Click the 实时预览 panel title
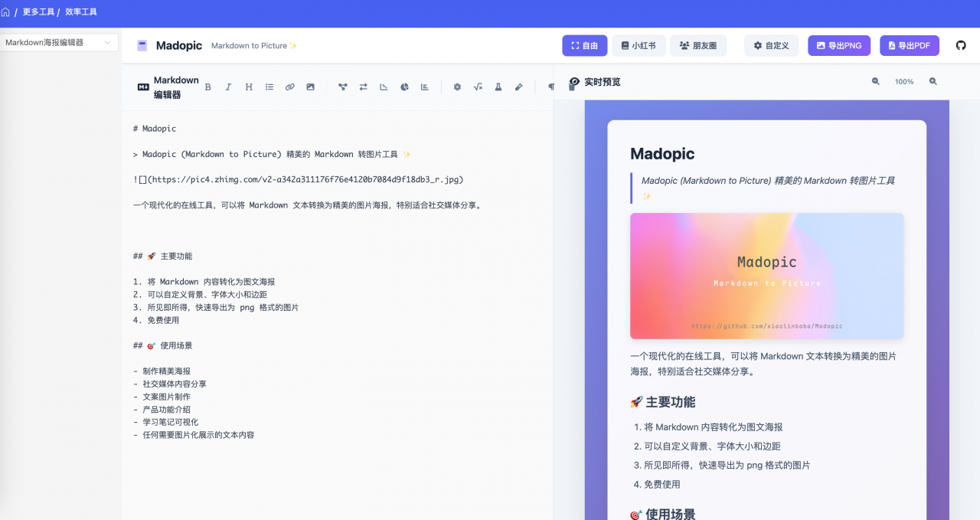 click(x=603, y=82)
